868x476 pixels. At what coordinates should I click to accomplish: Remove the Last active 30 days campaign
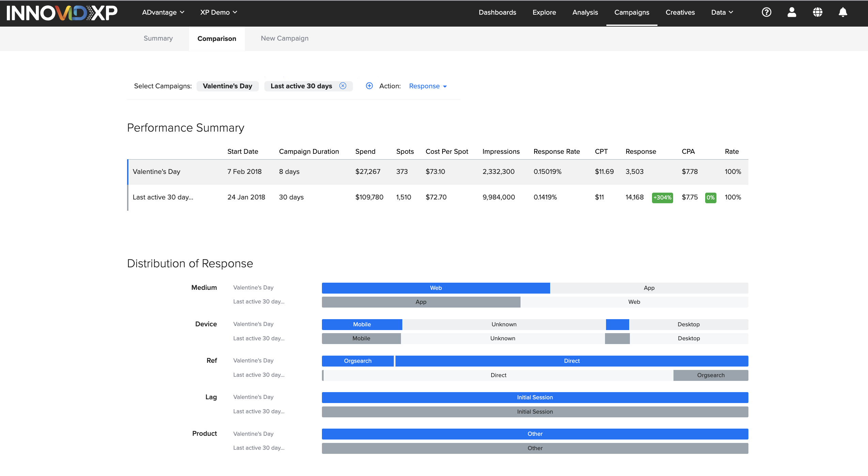343,86
